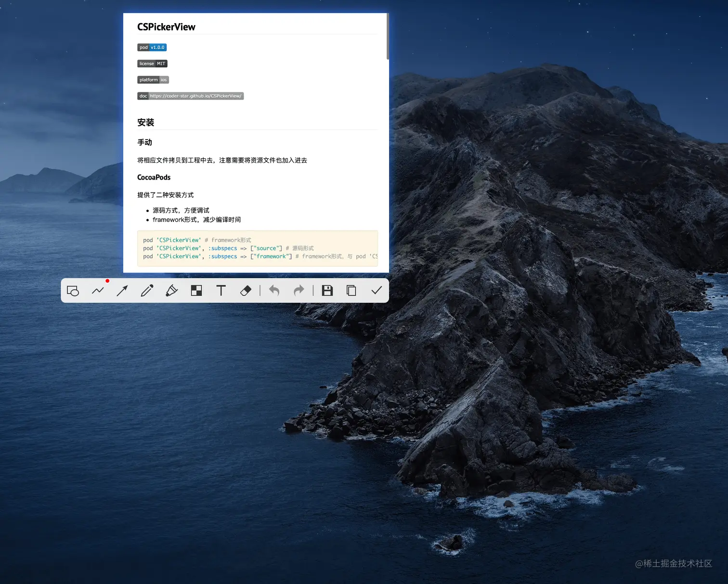The image size is (728, 584).
Task: Click the document's vertical scrollbar thumb
Action: coord(388,37)
